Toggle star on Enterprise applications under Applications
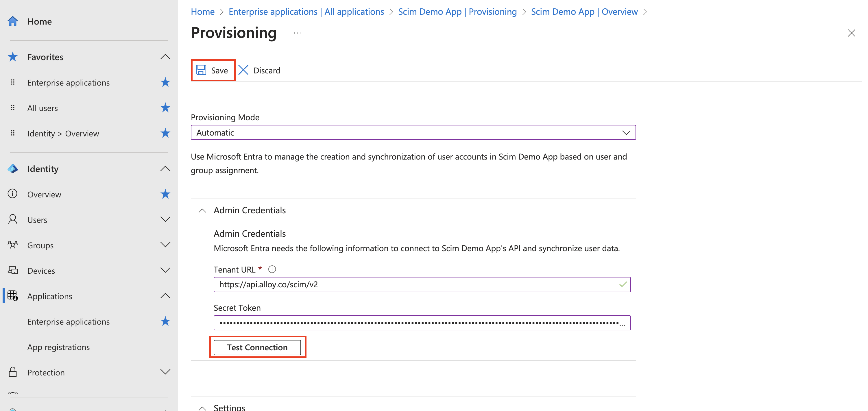This screenshot has height=411, width=868. click(165, 321)
